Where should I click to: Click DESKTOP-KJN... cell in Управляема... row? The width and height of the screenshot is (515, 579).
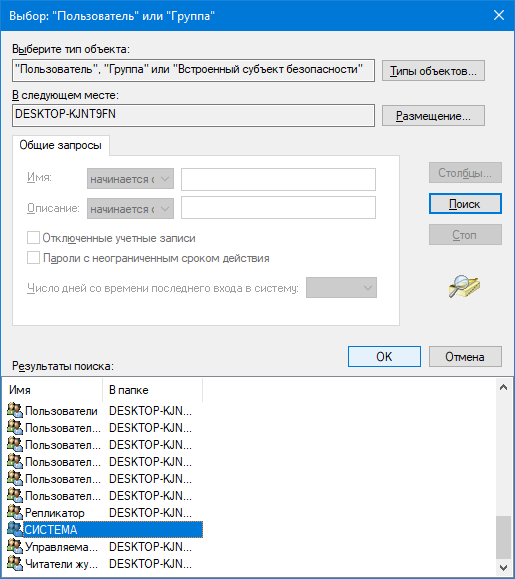tap(150, 547)
